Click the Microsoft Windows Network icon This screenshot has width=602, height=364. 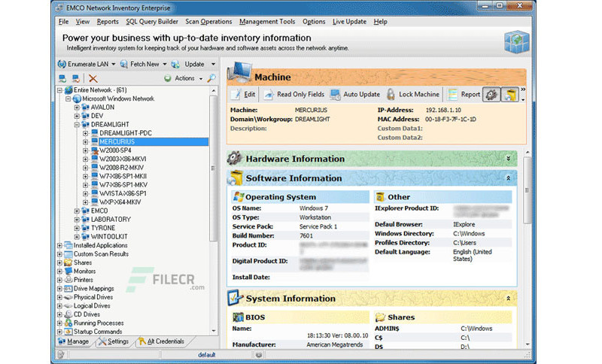tap(78, 99)
